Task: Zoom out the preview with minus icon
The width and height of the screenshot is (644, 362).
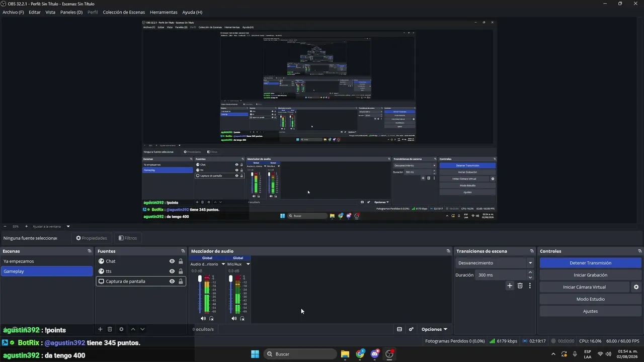Action: [x=5, y=226]
